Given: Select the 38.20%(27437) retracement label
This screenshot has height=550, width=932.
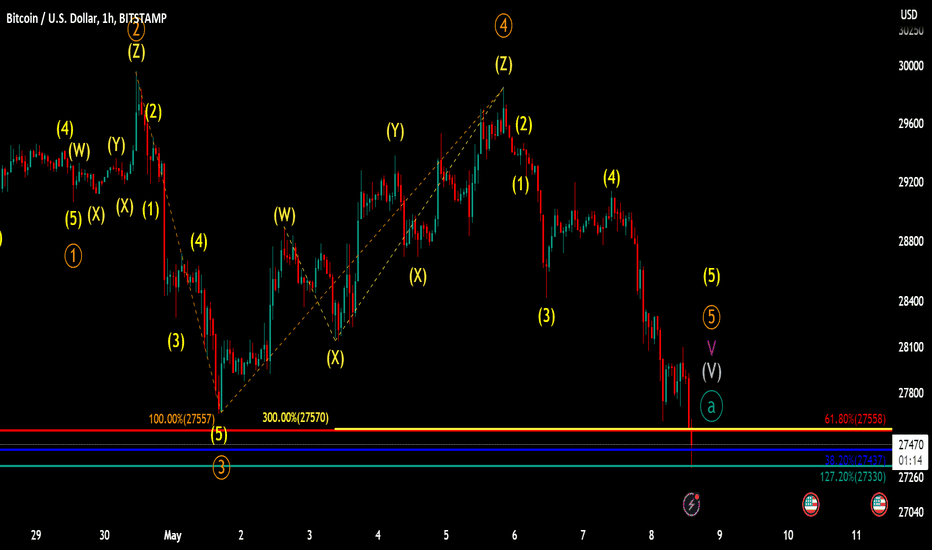Looking at the screenshot, I should (x=855, y=460).
